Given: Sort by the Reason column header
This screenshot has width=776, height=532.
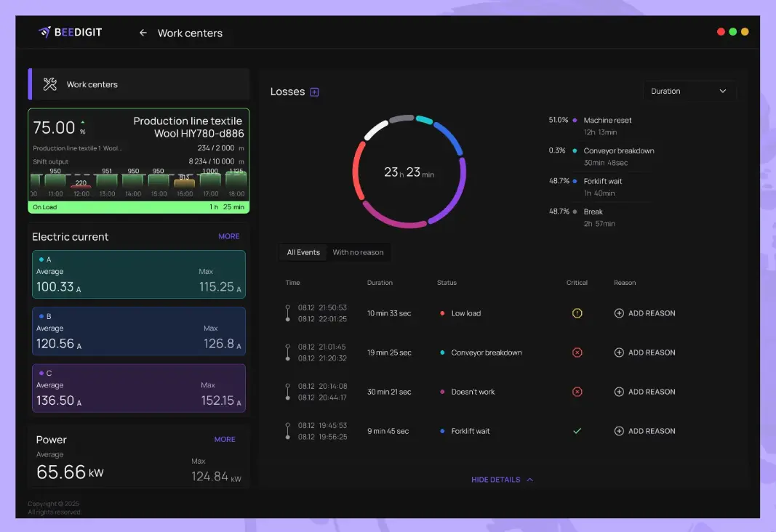Looking at the screenshot, I should 625,283.
